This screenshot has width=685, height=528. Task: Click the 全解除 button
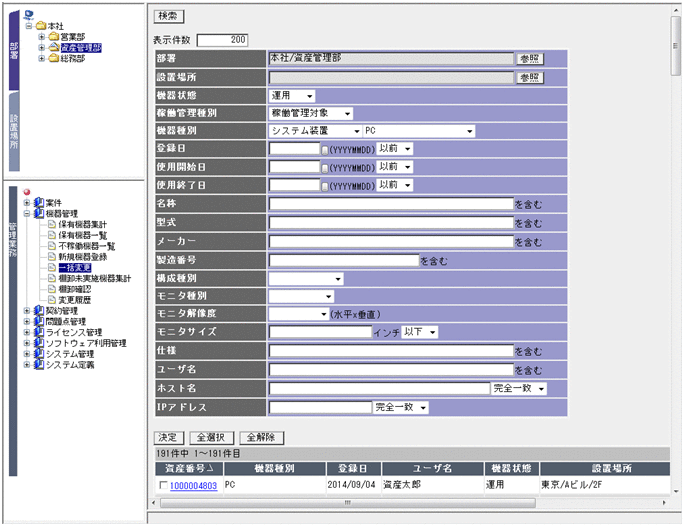pyautogui.click(x=262, y=438)
